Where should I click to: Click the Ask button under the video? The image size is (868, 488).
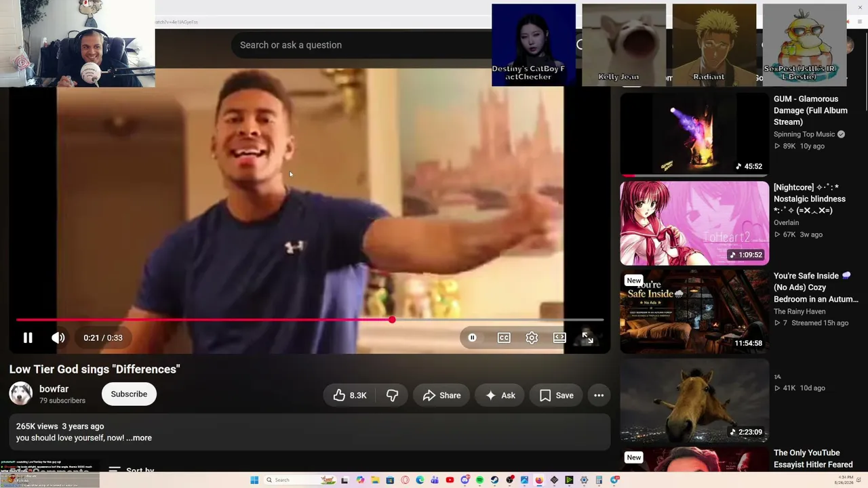(x=500, y=395)
